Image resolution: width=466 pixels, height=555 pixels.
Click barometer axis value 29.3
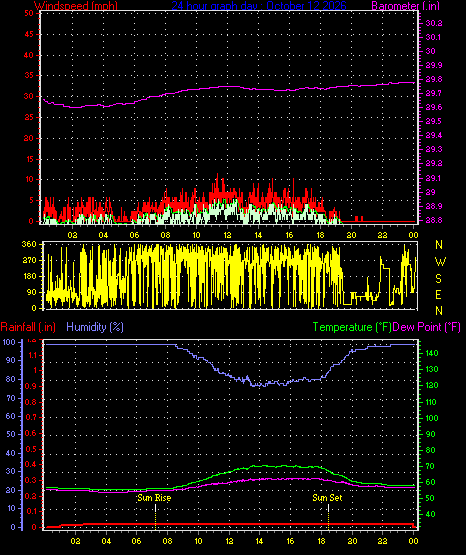(433, 149)
